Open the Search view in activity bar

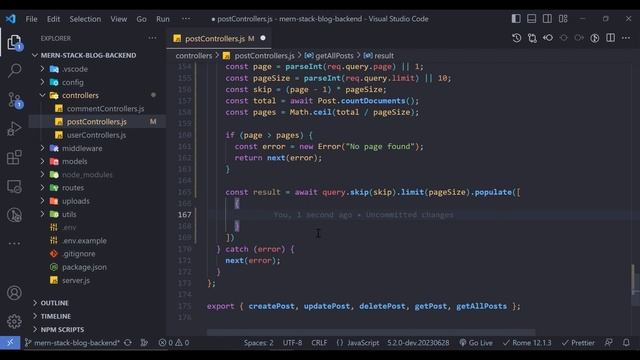point(14,71)
